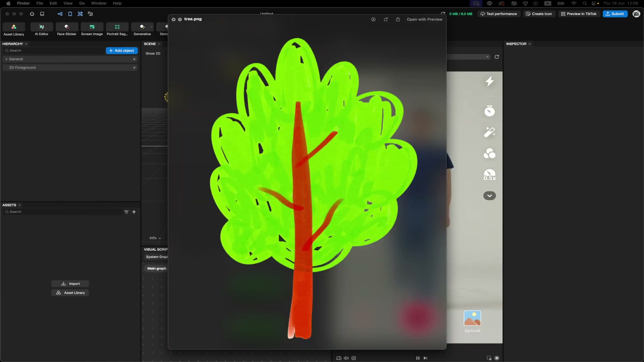Toggle the 2D Foreground checkmark

[x=134, y=68]
